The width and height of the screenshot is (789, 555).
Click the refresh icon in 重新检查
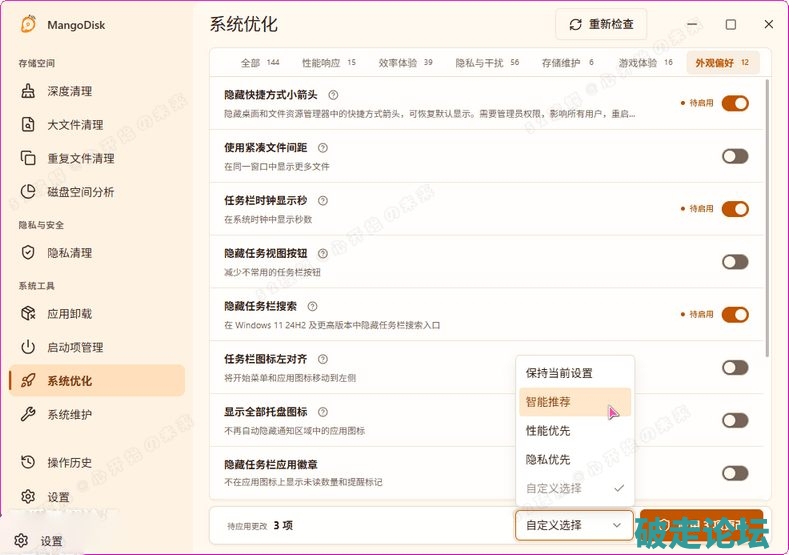coord(576,24)
